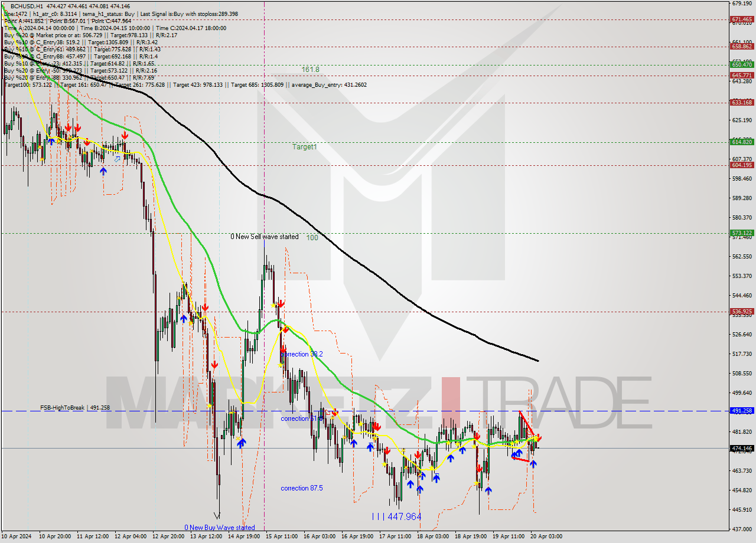Select the '12 Apr 20:00' time label
This screenshot has height=543, width=756.
point(168,537)
